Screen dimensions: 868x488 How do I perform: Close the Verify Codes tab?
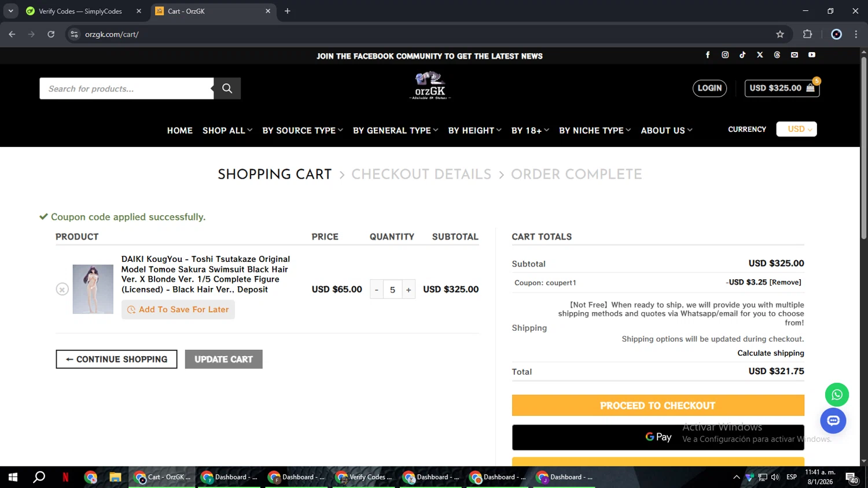click(x=139, y=11)
